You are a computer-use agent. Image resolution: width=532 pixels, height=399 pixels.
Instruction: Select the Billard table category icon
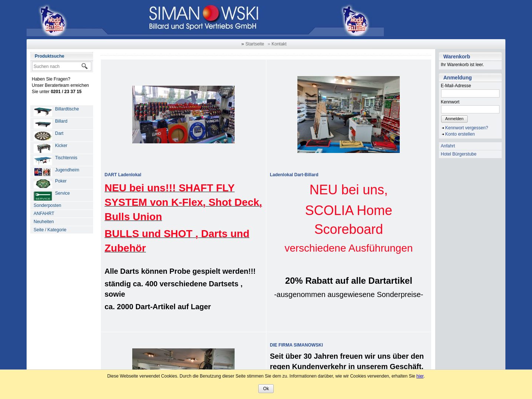click(x=43, y=123)
